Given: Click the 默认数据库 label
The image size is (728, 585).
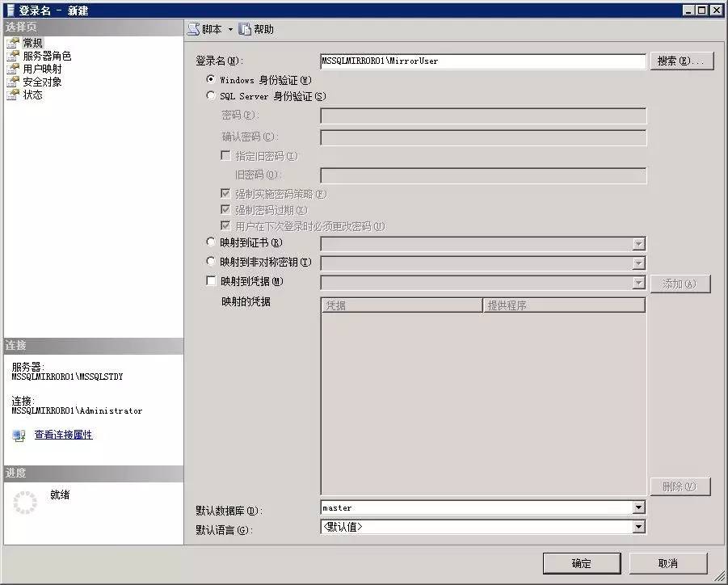Looking at the screenshot, I should pos(229,511).
